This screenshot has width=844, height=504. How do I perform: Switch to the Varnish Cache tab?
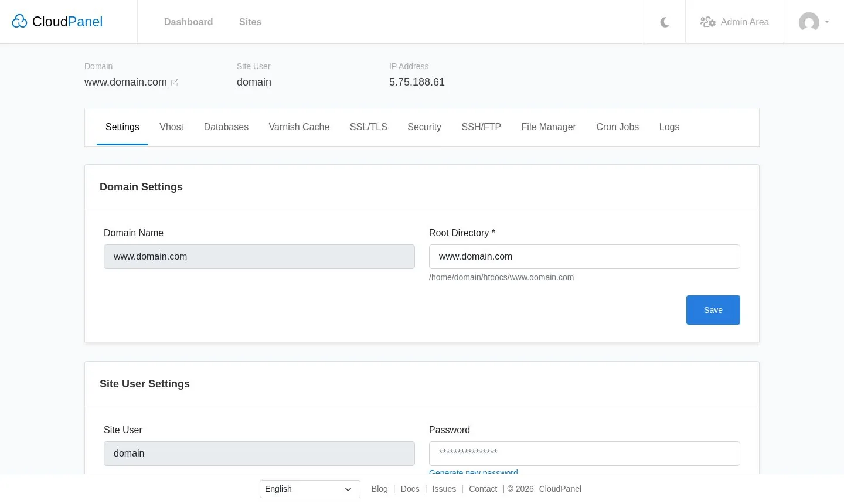click(x=299, y=127)
